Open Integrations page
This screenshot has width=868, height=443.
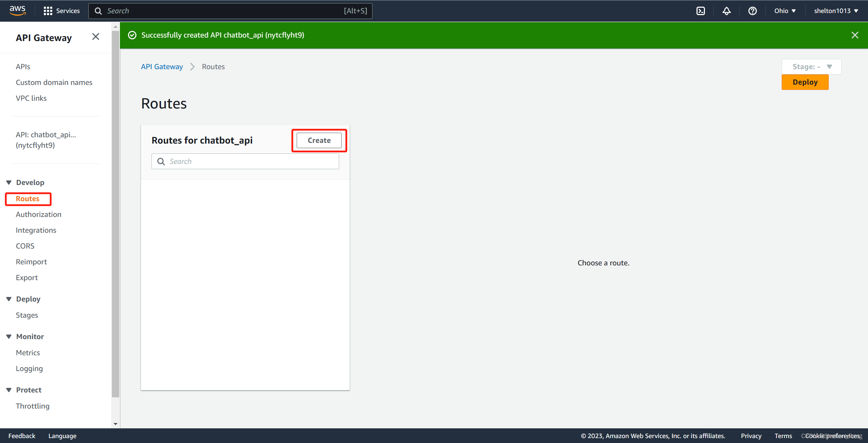pyautogui.click(x=36, y=230)
